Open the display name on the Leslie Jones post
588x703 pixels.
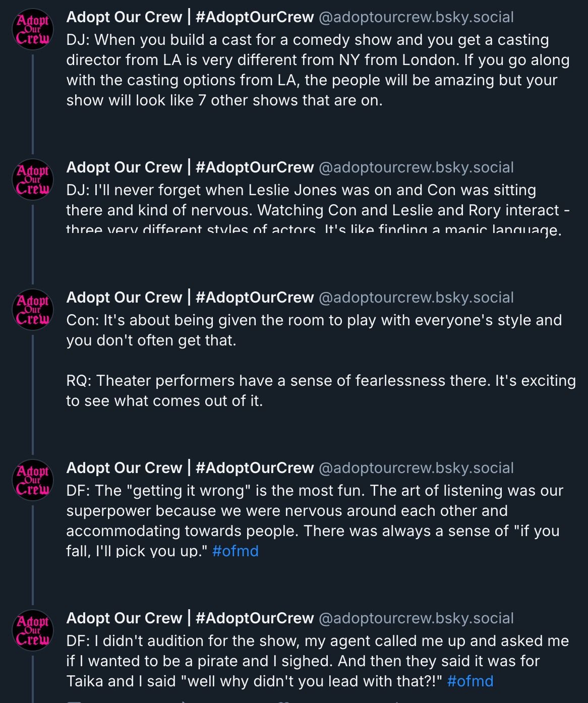pos(190,167)
